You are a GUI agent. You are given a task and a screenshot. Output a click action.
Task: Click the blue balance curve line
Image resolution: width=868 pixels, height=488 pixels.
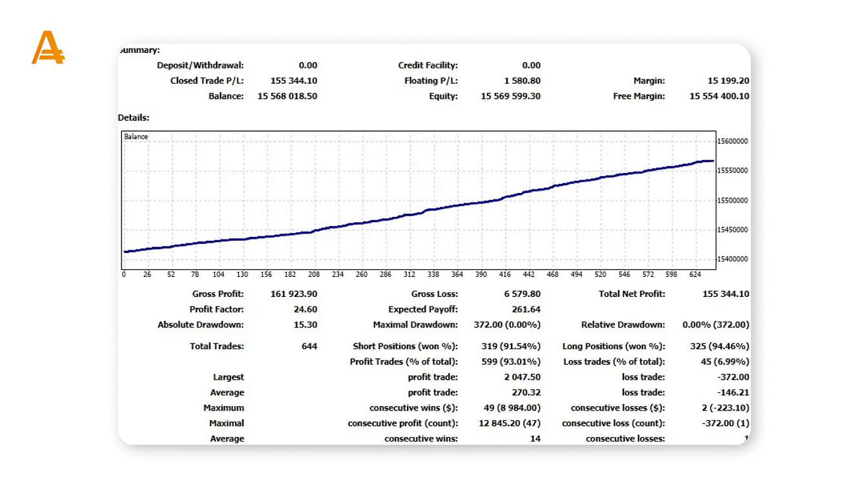420,210
